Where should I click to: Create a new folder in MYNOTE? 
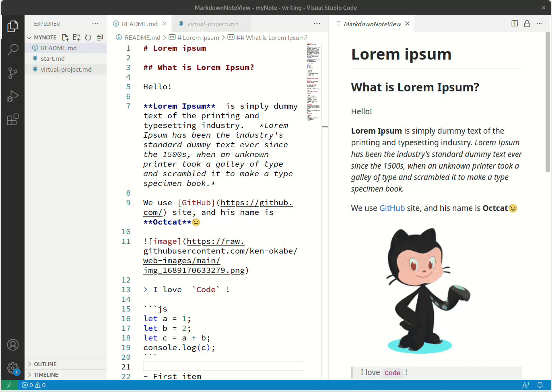pos(76,37)
